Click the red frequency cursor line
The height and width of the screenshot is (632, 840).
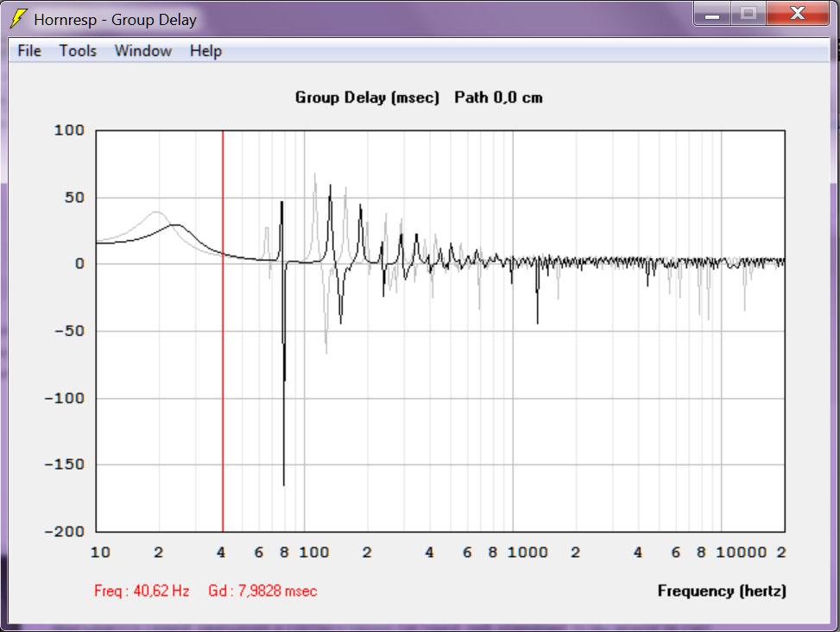[223, 331]
